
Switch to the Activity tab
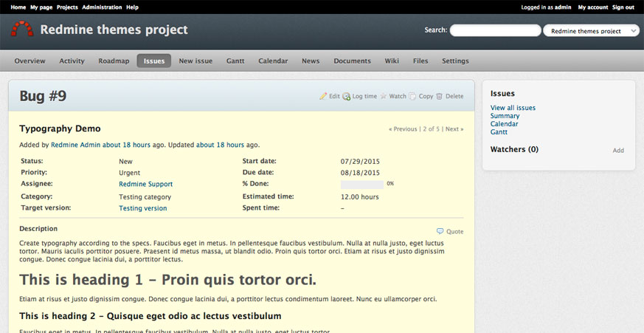72,61
